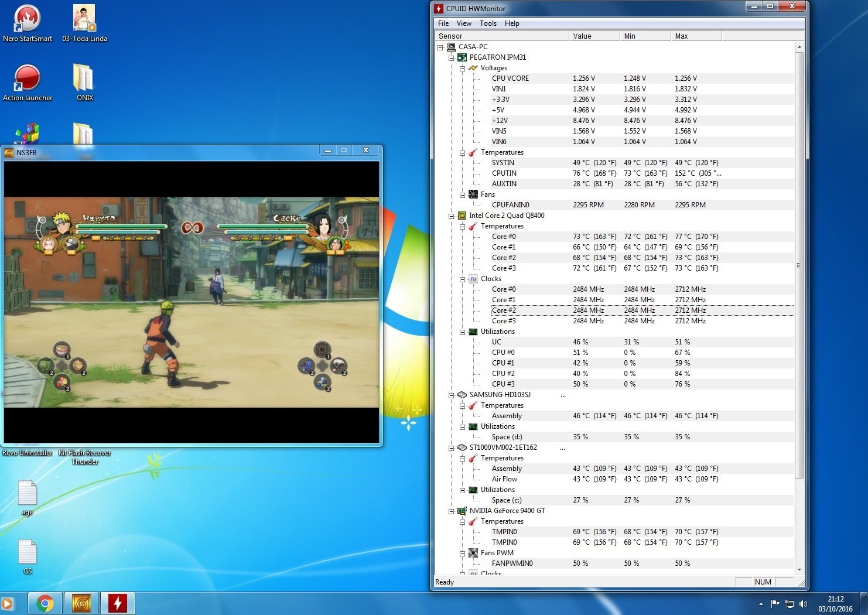Collapse the ST1000VM002-1ET162 node
This screenshot has width=868, height=615.
pos(451,447)
